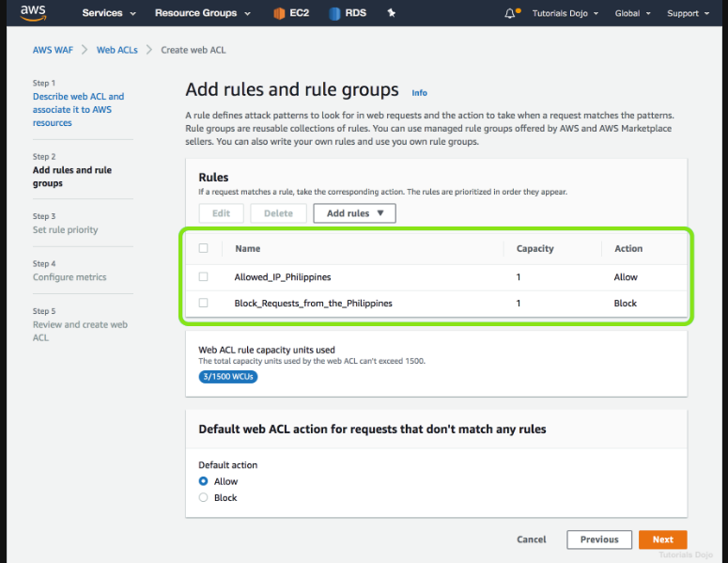Click the Capacity column header

(534, 248)
